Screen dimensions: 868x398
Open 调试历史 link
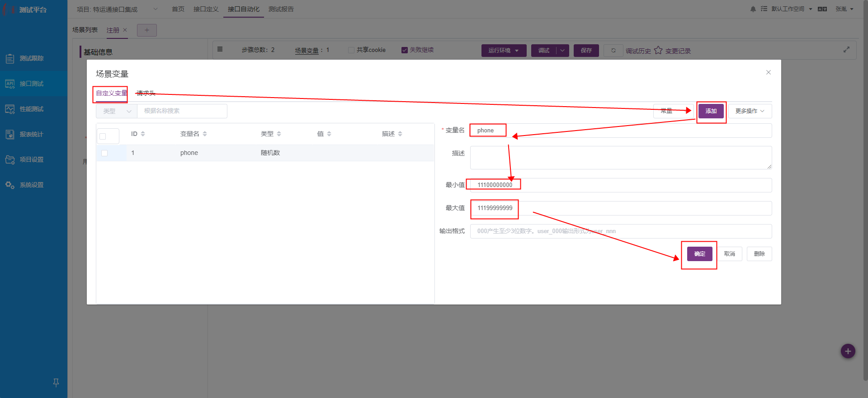[638, 51]
